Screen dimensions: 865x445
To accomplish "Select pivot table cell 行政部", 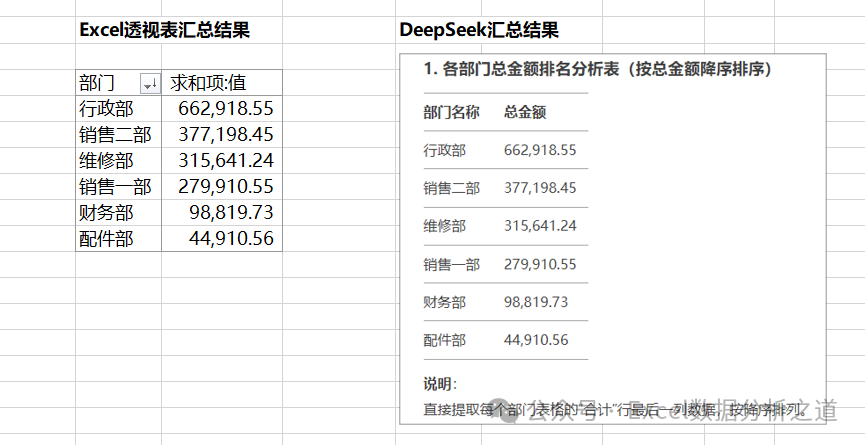I will pyautogui.click(x=119, y=108).
